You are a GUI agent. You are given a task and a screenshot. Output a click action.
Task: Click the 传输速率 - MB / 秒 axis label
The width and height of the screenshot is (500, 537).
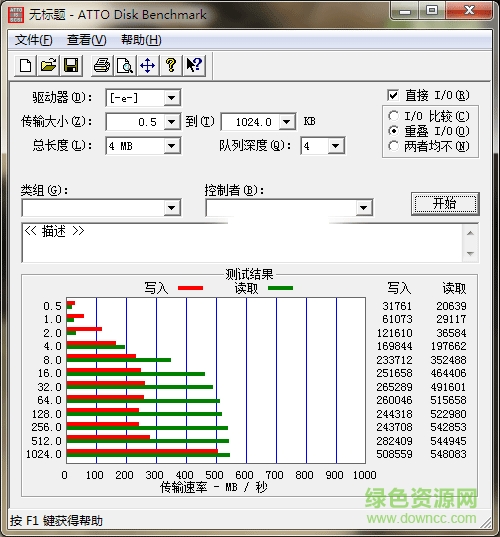coord(213,487)
